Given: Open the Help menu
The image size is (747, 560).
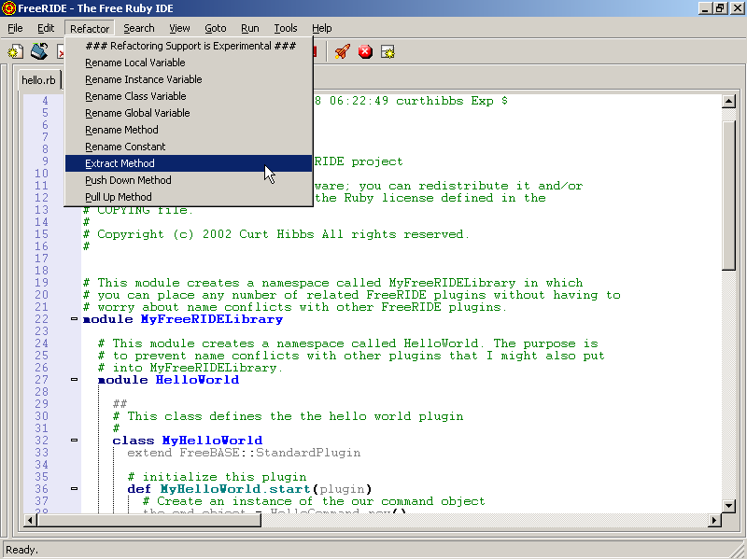Looking at the screenshot, I should pyautogui.click(x=322, y=29).
